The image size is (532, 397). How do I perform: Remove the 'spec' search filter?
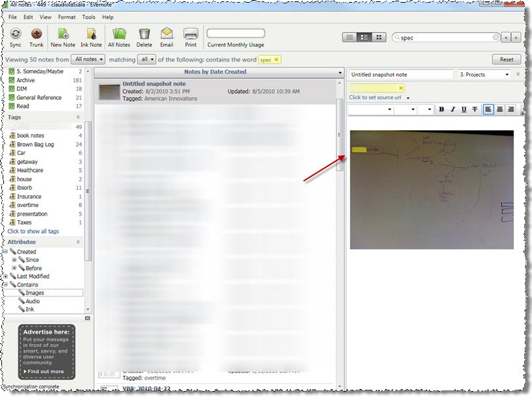[x=276, y=60]
